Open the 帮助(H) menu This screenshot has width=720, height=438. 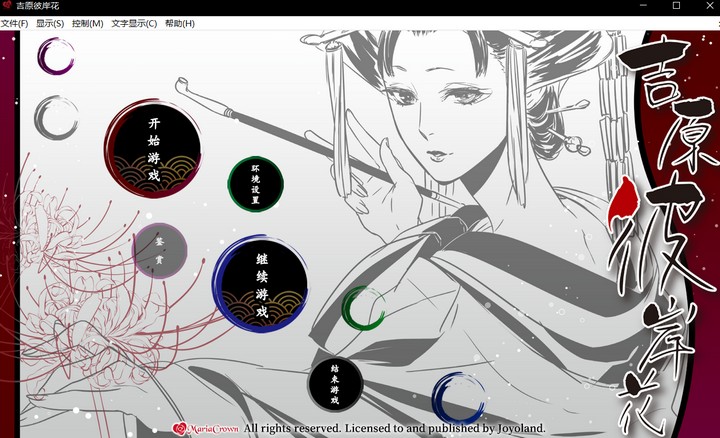[x=180, y=23]
